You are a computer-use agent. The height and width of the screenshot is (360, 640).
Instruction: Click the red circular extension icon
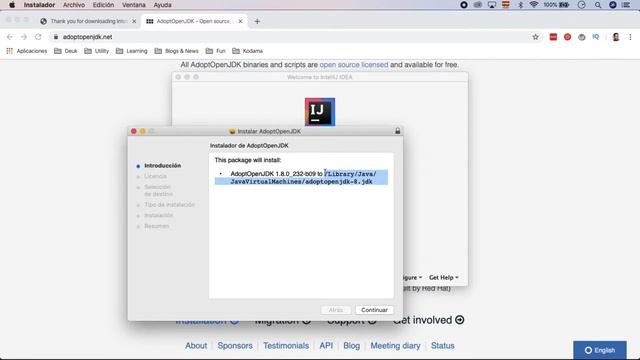coord(567,37)
